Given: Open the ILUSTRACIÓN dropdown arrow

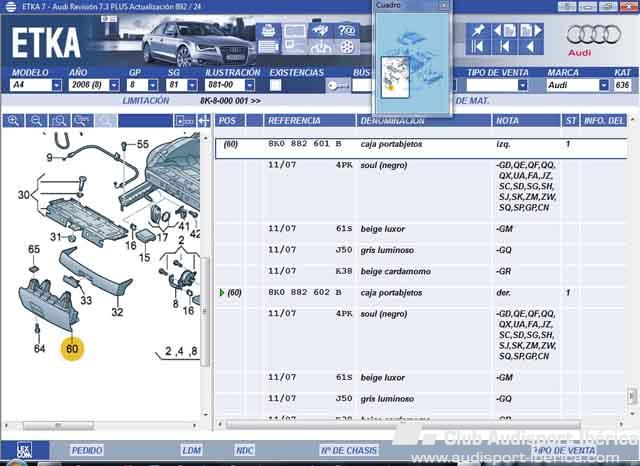Looking at the screenshot, I should point(249,85).
